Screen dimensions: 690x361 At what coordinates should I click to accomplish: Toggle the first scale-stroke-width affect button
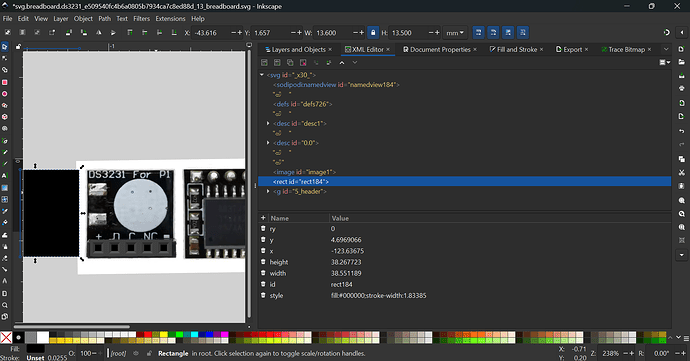[478, 33]
